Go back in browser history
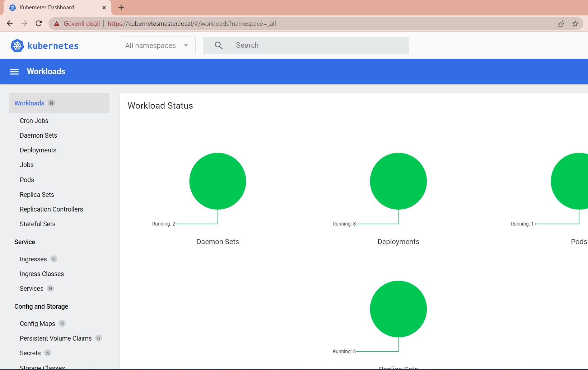 pos(10,23)
